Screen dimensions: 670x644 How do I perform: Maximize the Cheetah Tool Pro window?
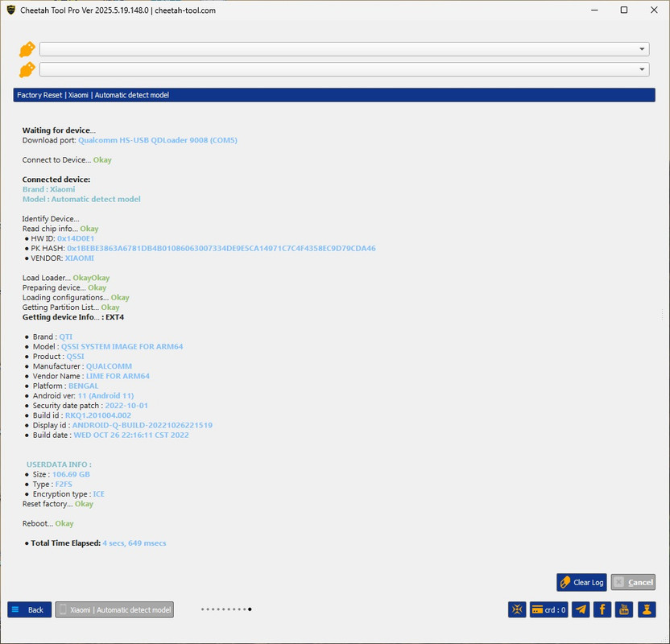(624, 10)
